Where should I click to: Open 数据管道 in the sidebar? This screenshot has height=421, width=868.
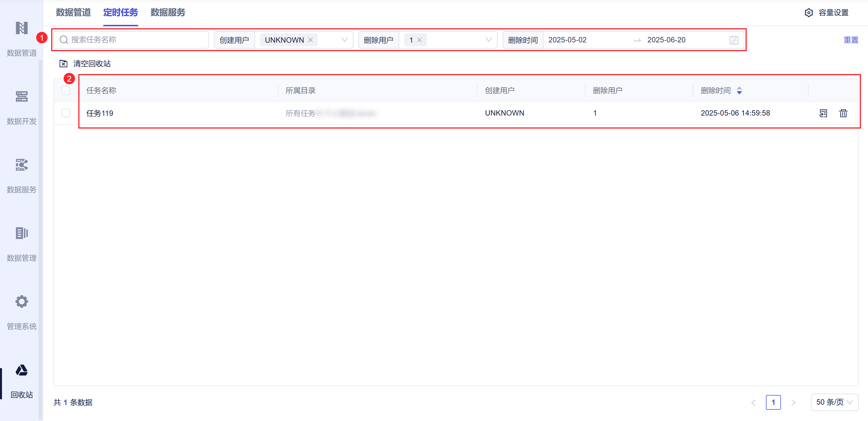click(21, 29)
